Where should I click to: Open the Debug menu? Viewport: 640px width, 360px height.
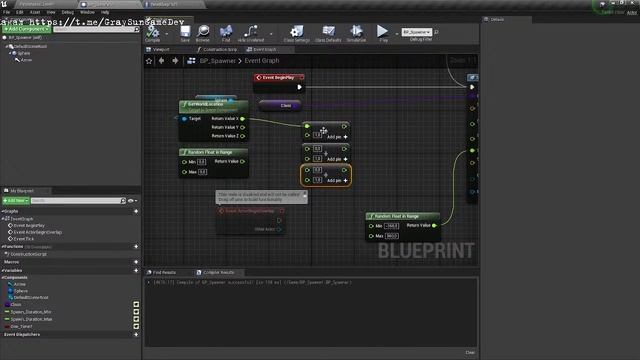(67, 12)
